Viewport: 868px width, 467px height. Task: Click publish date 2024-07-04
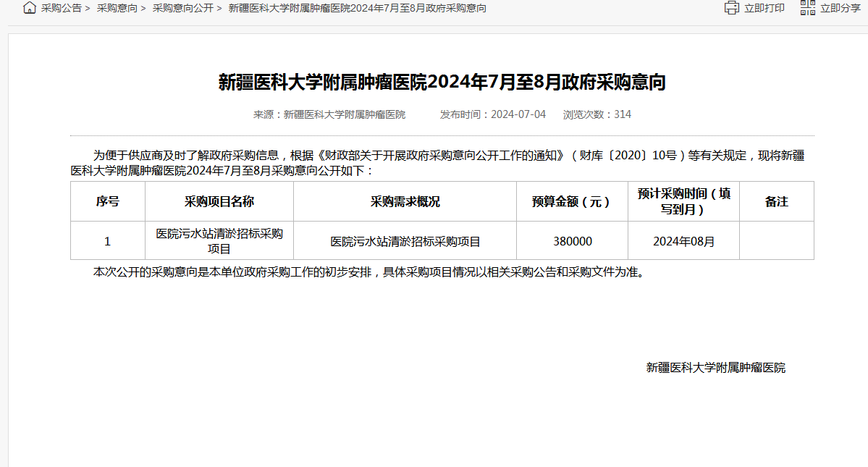pyautogui.click(x=518, y=114)
